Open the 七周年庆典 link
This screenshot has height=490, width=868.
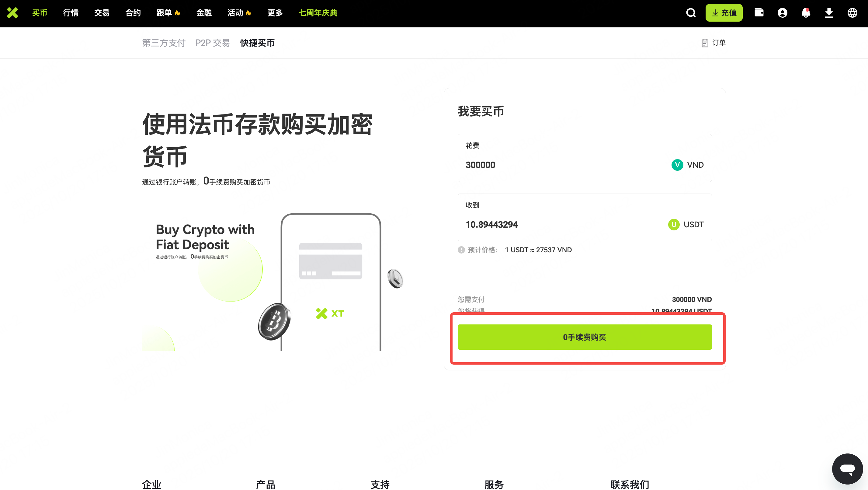point(318,13)
